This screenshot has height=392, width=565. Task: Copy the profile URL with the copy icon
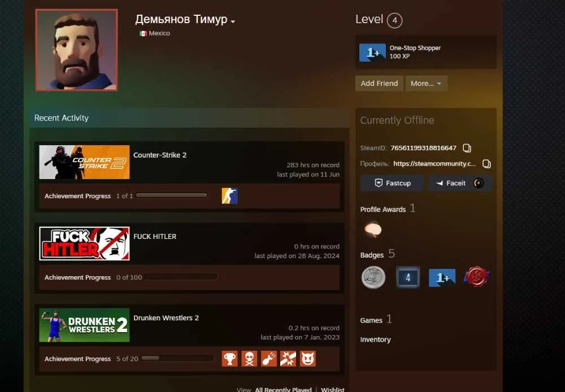[486, 164]
